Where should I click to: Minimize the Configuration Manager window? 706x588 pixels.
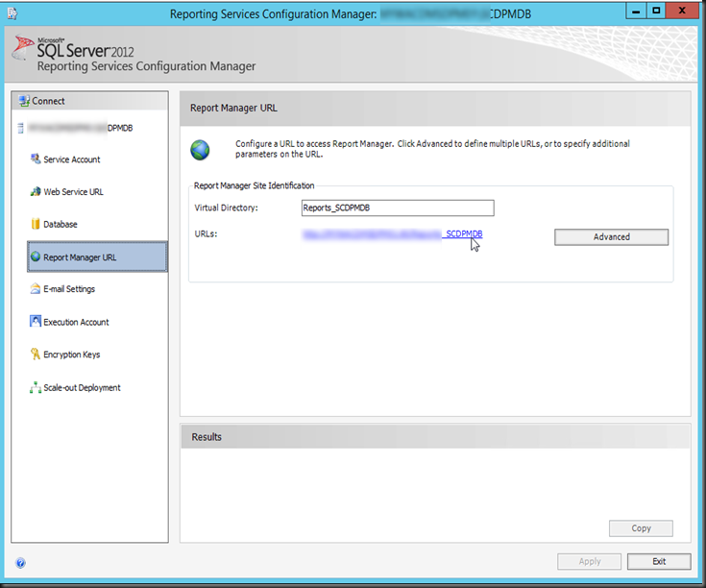pyautogui.click(x=636, y=11)
